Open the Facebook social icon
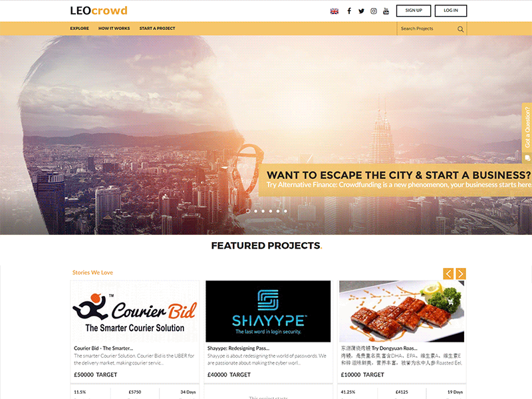This screenshot has width=532, height=399. (x=348, y=11)
